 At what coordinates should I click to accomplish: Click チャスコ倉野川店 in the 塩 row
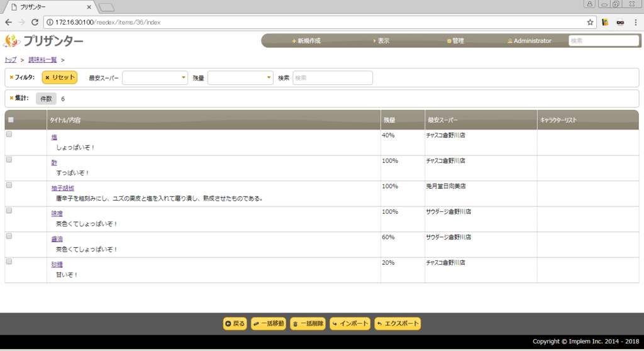pos(446,135)
